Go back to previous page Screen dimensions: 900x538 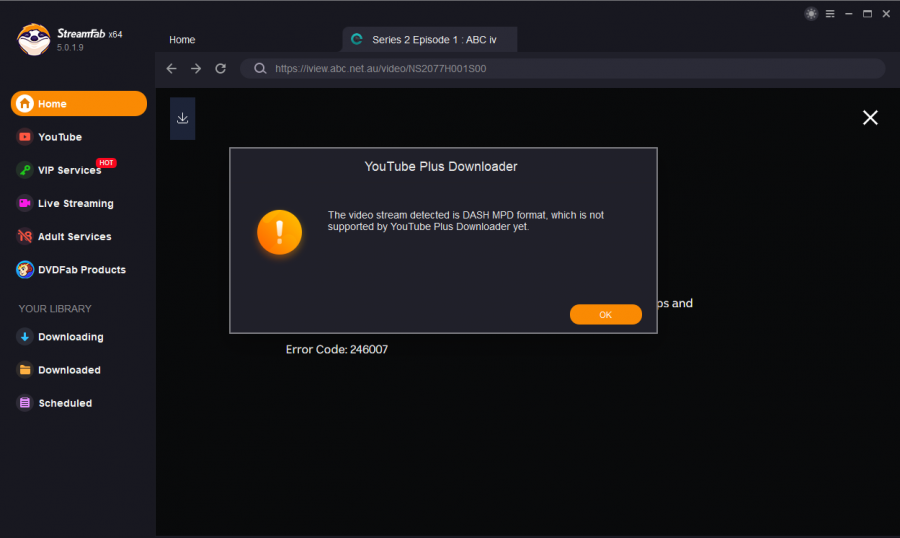point(171,69)
